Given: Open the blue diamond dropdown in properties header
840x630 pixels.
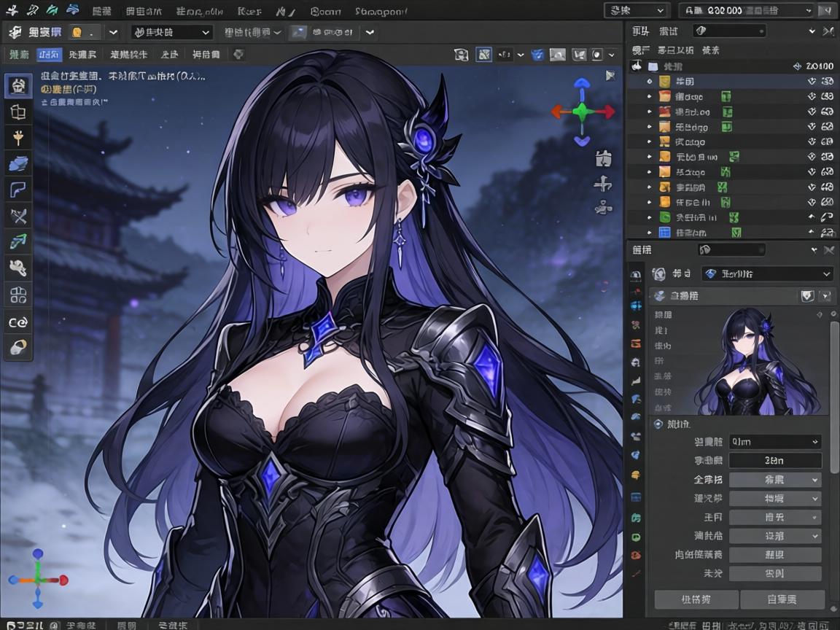Looking at the screenshot, I should click(766, 274).
